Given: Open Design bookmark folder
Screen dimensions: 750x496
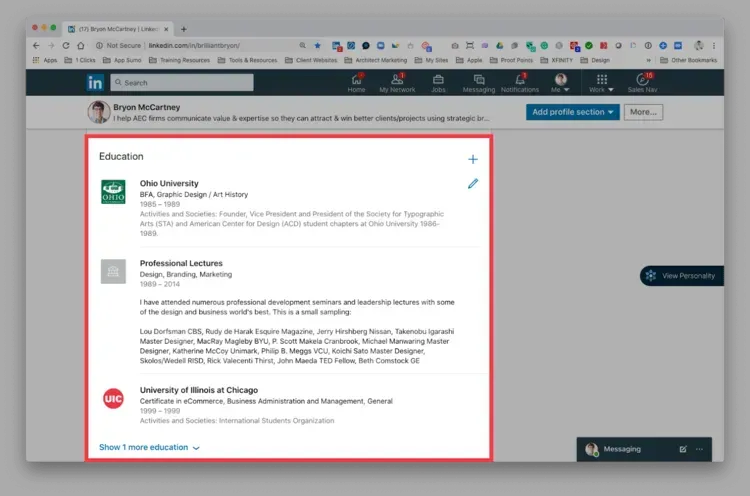Looking at the screenshot, I should [x=595, y=60].
